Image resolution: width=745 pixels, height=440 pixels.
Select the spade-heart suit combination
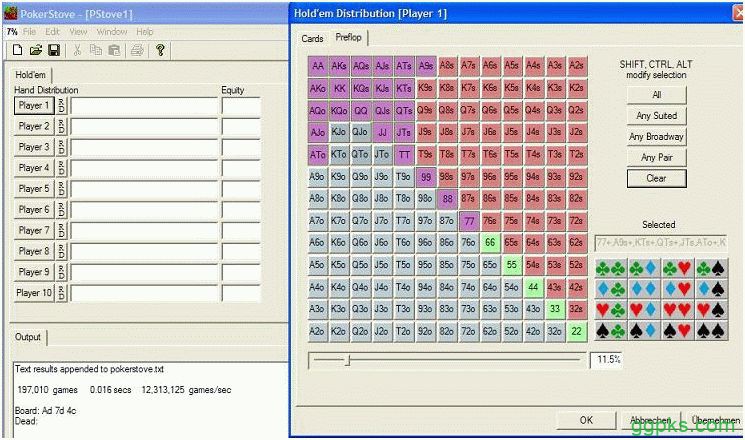(678, 331)
